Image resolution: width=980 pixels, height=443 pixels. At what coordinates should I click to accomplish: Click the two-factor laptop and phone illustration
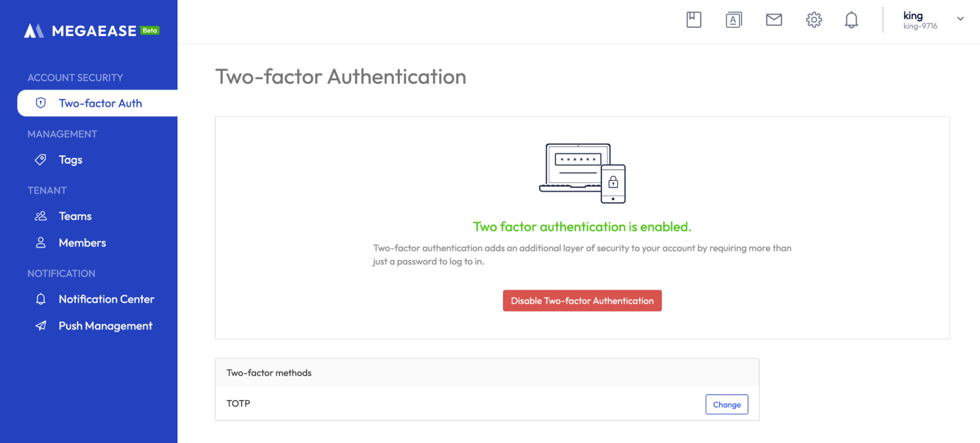[582, 173]
